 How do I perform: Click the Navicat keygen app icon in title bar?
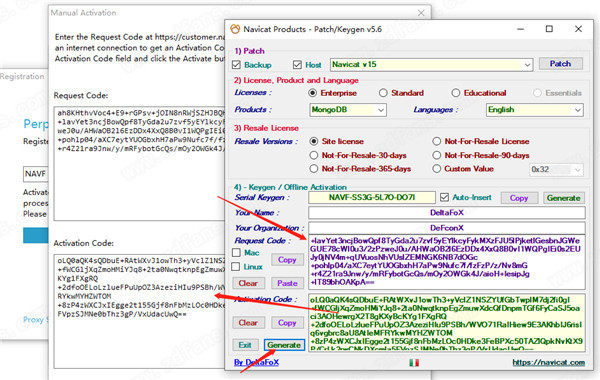pos(235,29)
